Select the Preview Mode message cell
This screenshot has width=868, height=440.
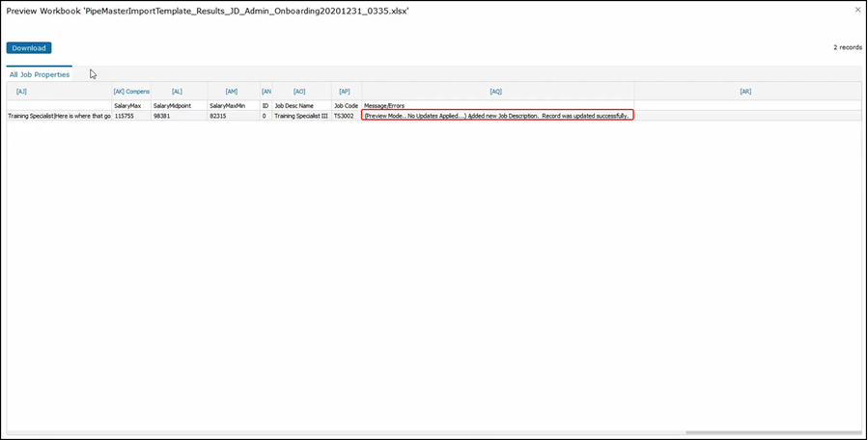497,115
